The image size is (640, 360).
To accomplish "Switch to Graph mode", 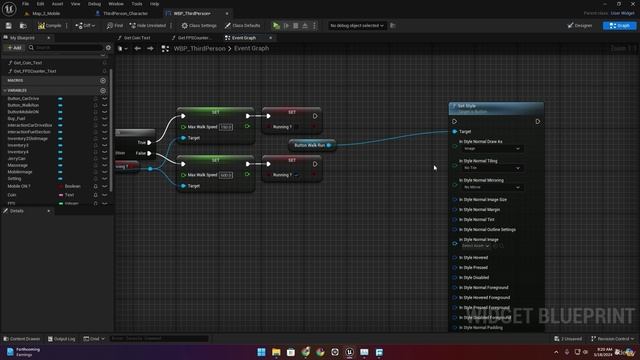I will (x=619, y=26).
